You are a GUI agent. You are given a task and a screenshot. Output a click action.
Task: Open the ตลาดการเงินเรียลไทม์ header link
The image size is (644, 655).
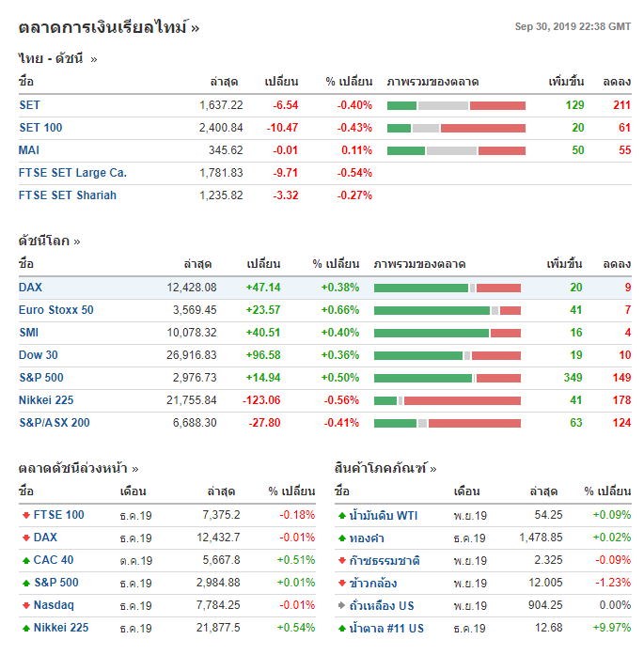coord(108,27)
